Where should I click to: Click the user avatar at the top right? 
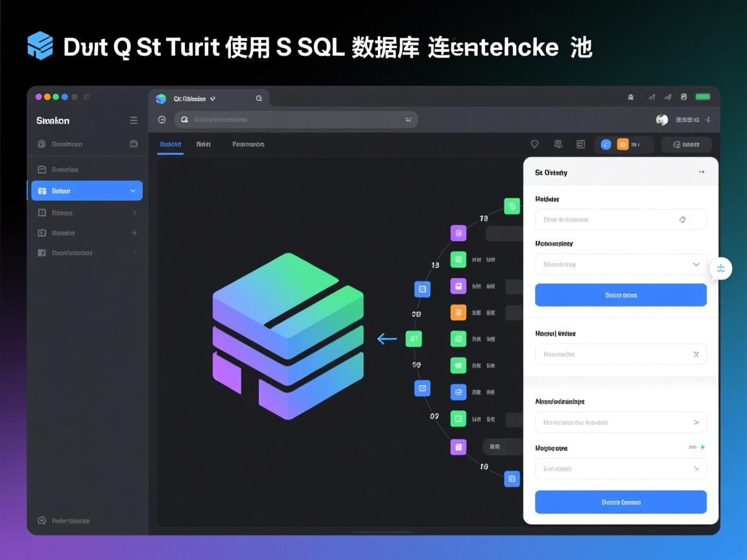click(x=661, y=120)
